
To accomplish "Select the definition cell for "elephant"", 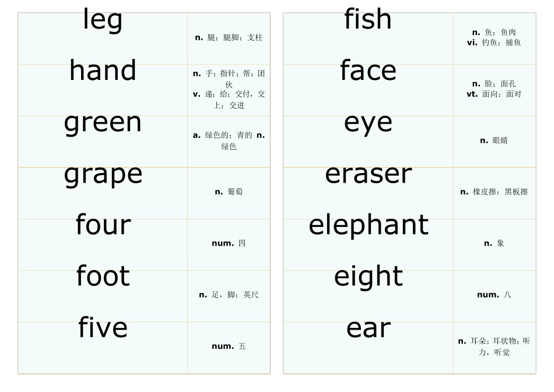I will 494,243.
